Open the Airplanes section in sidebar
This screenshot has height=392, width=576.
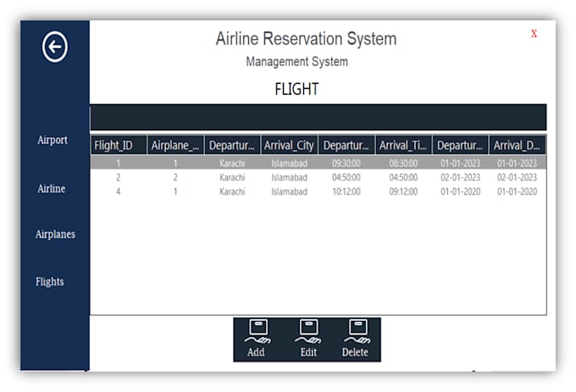(55, 235)
